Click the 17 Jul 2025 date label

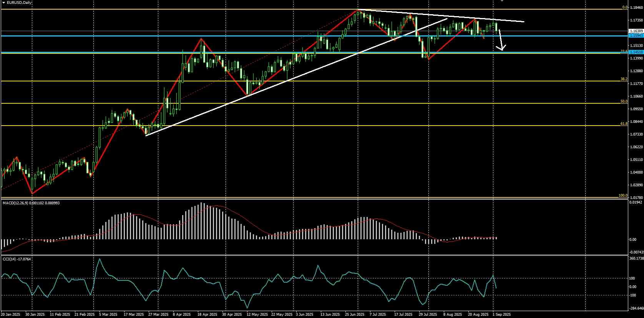[403, 315]
